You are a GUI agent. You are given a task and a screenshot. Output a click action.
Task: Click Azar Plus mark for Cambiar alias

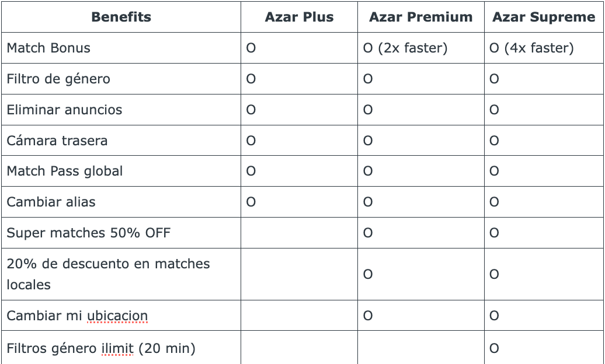pyautogui.click(x=251, y=202)
